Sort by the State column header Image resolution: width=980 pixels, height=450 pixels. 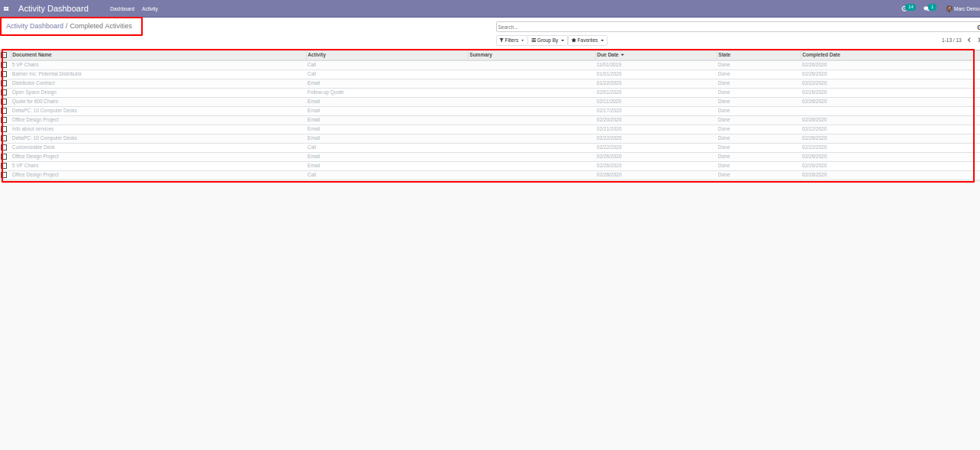(x=724, y=55)
